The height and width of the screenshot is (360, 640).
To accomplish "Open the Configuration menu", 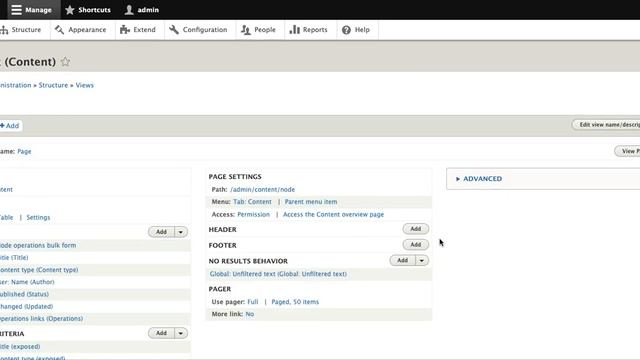I will coord(198,30).
